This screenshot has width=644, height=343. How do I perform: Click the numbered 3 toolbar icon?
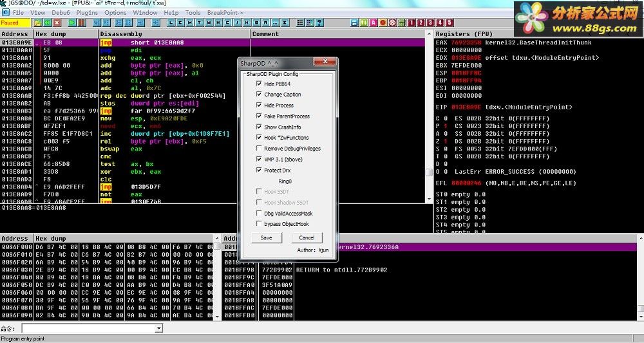[x=430, y=23]
